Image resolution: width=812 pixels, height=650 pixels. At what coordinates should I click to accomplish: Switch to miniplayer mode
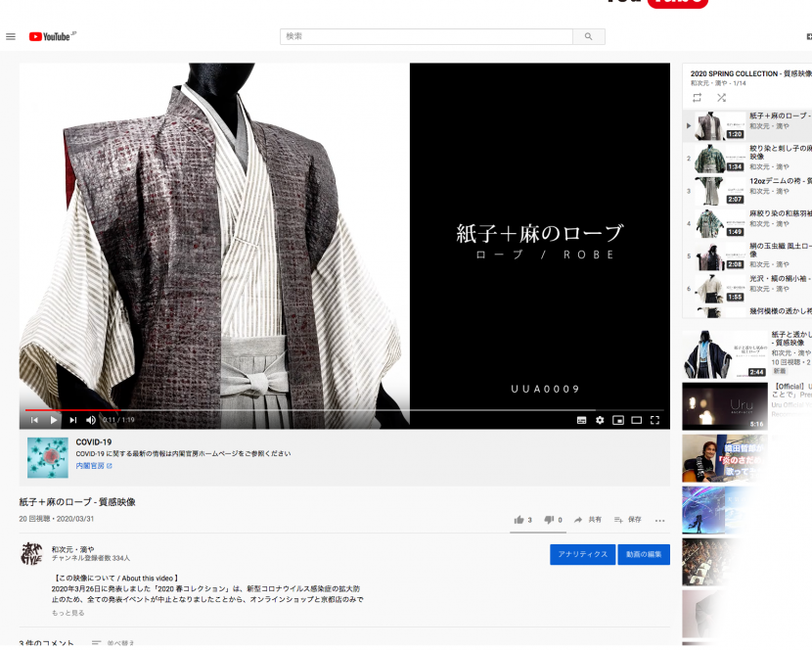[x=617, y=420]
